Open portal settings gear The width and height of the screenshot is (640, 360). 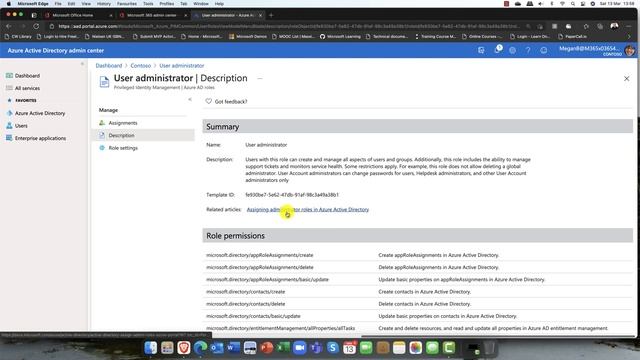pos(512,50)
